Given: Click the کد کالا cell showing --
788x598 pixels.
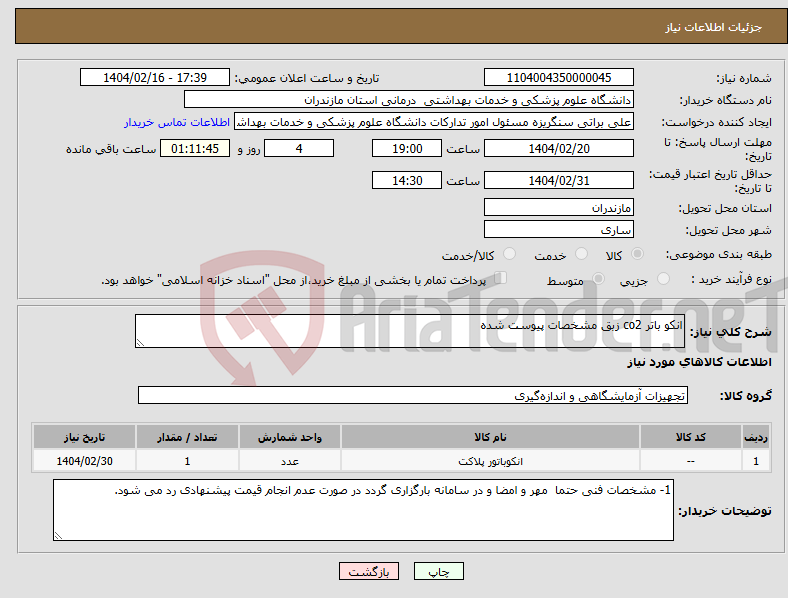Looking at the screenshot, I should point(691,461).
